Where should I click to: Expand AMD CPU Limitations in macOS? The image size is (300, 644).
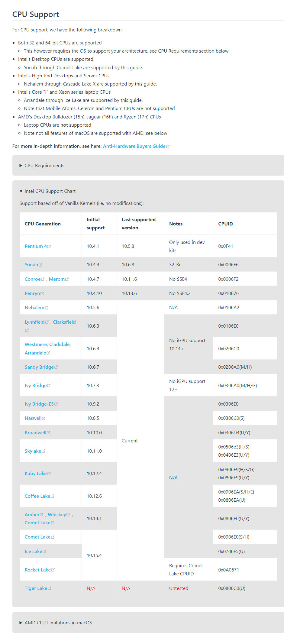pyautogui.click(x=58, y=623)
